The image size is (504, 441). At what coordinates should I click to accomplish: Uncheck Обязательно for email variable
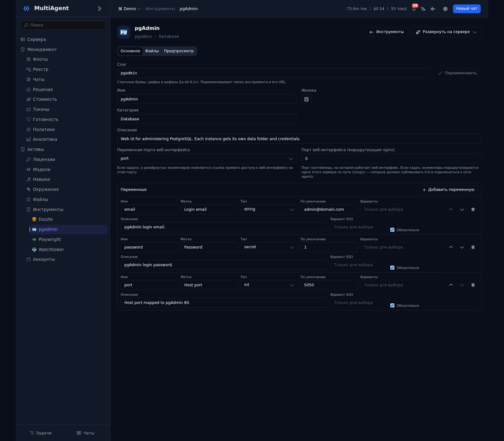392,230
